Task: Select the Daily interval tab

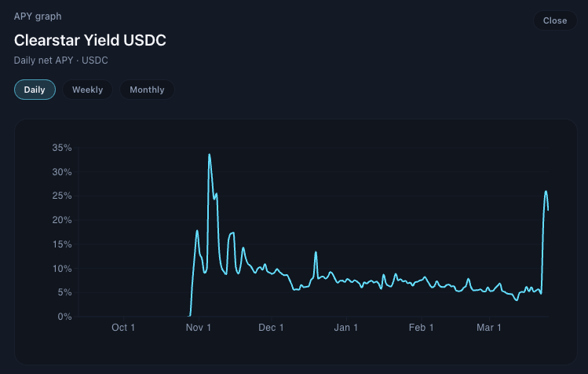Action: [x=35, y=90]
